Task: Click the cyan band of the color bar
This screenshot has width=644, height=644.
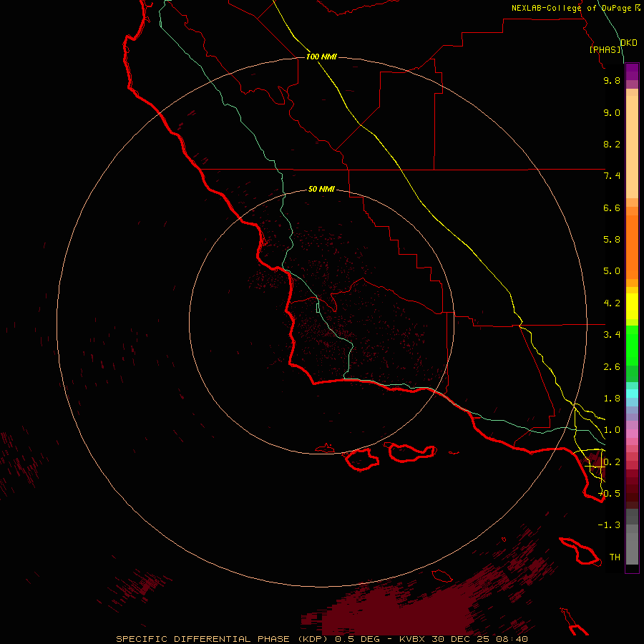Action: tap(632, 394)
